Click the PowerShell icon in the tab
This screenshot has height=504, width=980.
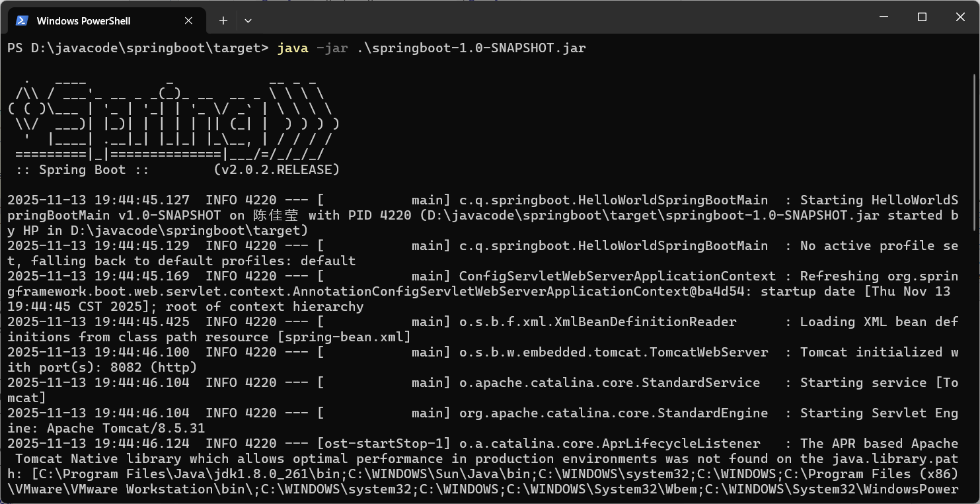[22, 21]
